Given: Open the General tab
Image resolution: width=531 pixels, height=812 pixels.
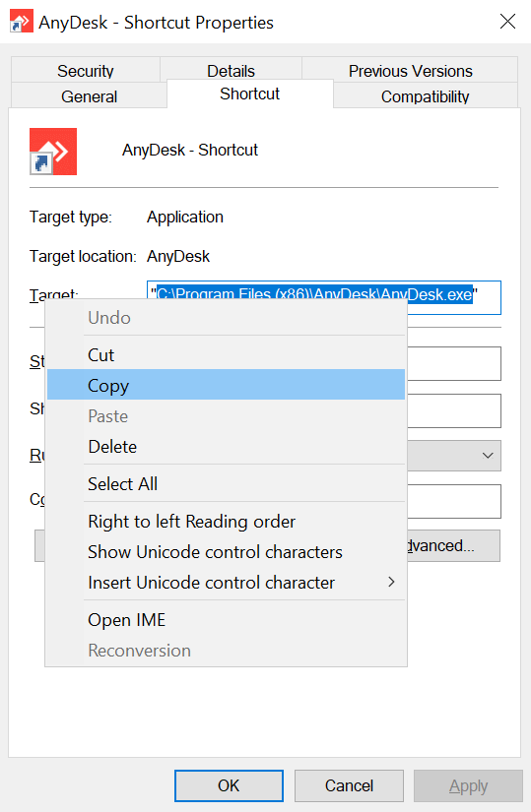Looking at the screenshot, I should click(x=89, y=95).
